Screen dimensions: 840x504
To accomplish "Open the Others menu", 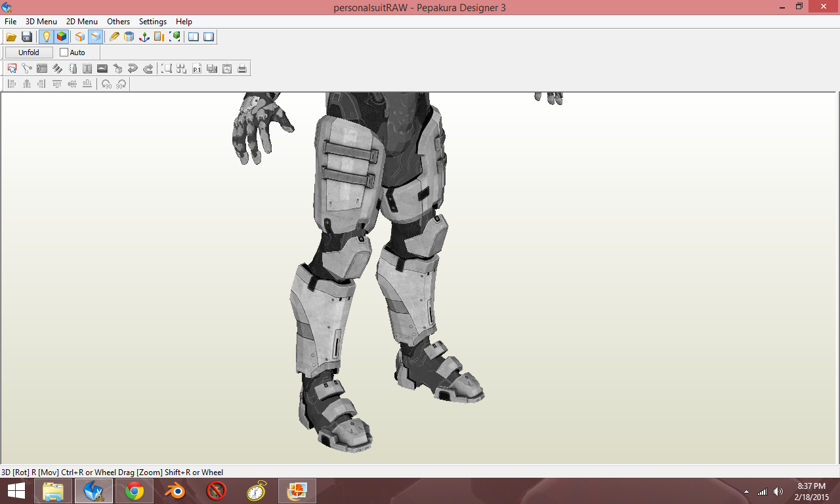I will click(119, 22).
